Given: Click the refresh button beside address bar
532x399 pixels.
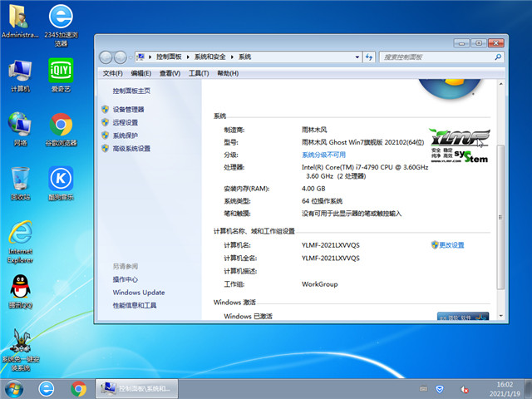Looking at the screenshot, I should 369,57.
